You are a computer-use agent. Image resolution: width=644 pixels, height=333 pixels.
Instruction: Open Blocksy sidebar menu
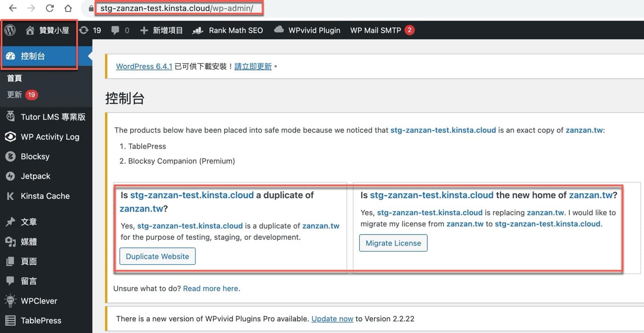(46, 156)
